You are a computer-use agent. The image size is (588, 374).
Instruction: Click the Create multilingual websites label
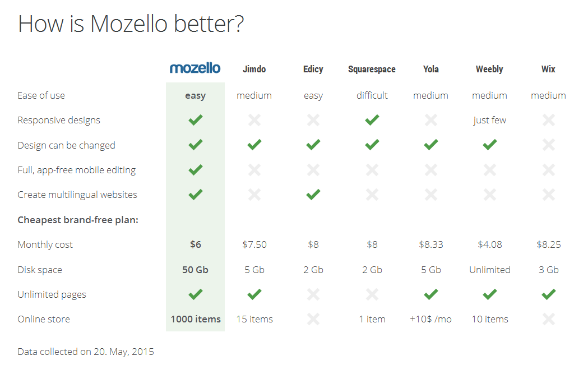[77, 195]
